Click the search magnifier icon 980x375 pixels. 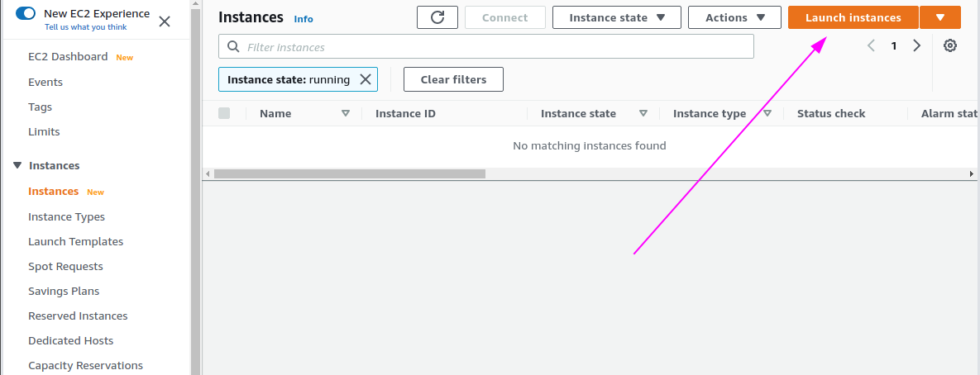click(233, 47)
